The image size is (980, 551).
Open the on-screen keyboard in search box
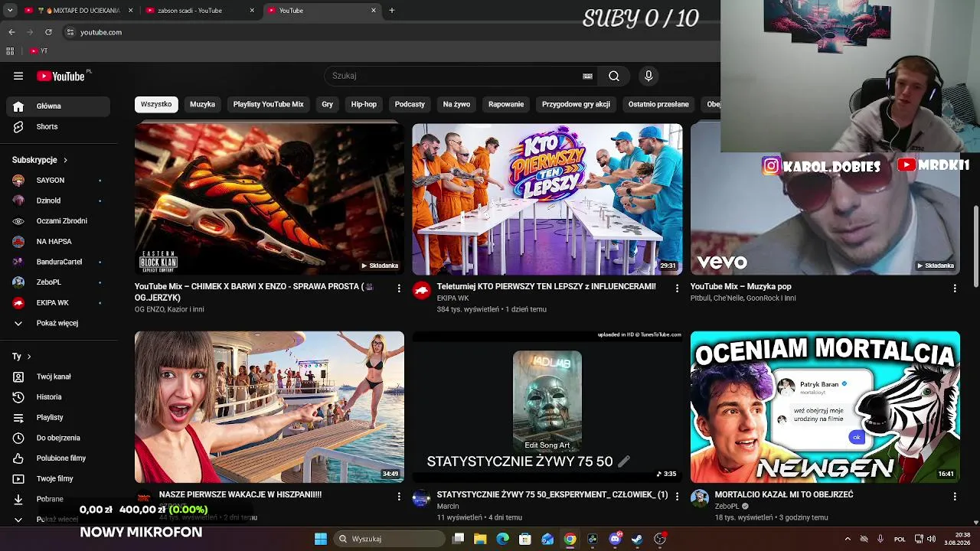click(587, 76)
